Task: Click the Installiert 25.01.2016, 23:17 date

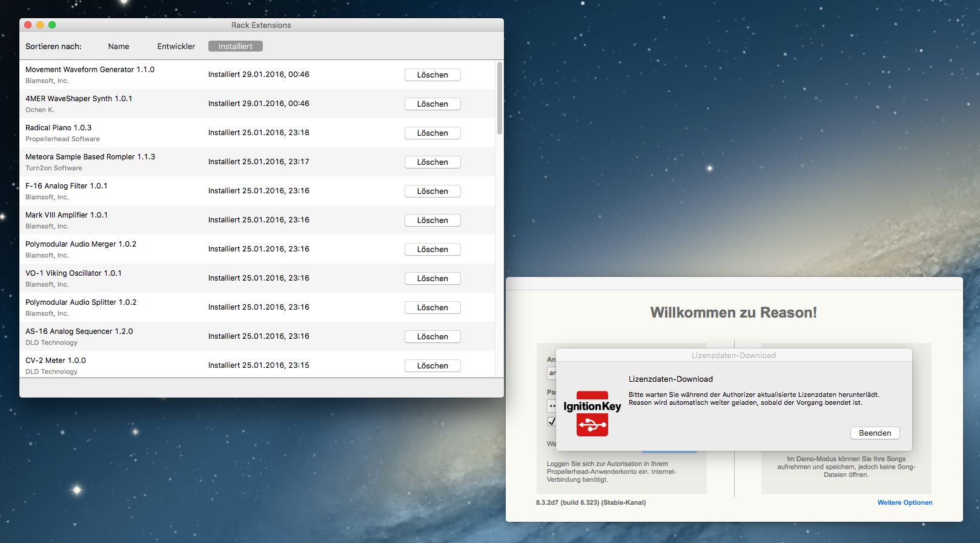Action: click(259, 162)
